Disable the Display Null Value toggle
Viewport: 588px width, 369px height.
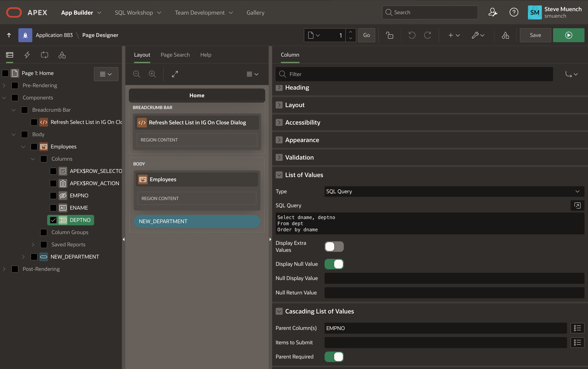coord(334,264)
